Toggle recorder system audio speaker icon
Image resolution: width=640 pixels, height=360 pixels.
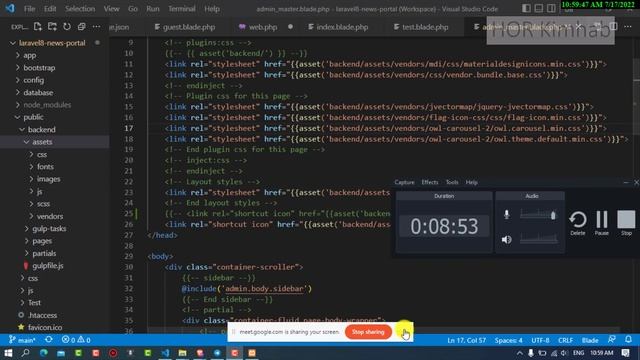507,240
